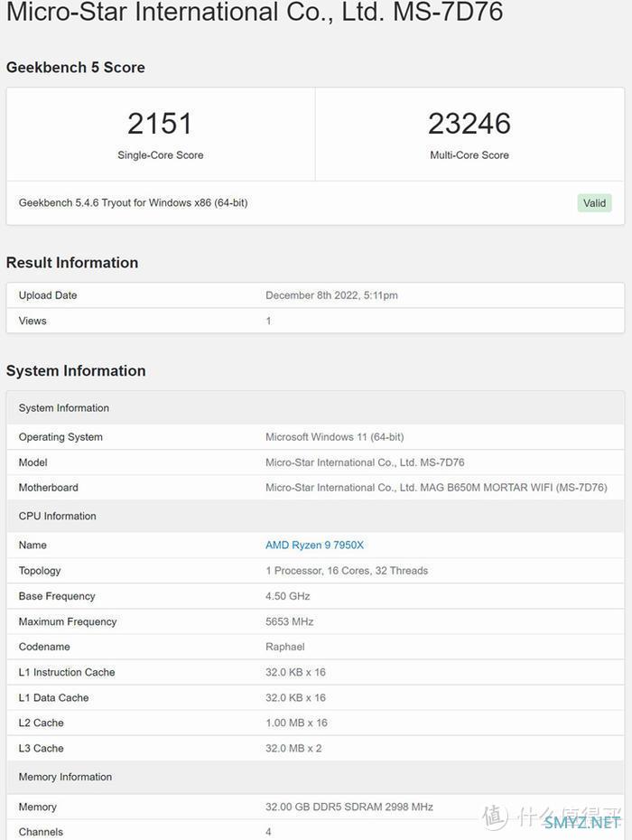The height and width of the screenshot is (840, 632).
Task: Select the Views count value 1
Action: (268, 321)
